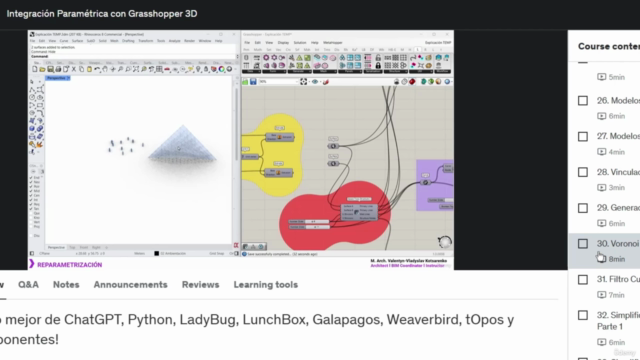Click the light bulb icon in Rhino toolbar
Image resolution: width=640 pixels, height=360 pixels.
click(x=198, y=69)
